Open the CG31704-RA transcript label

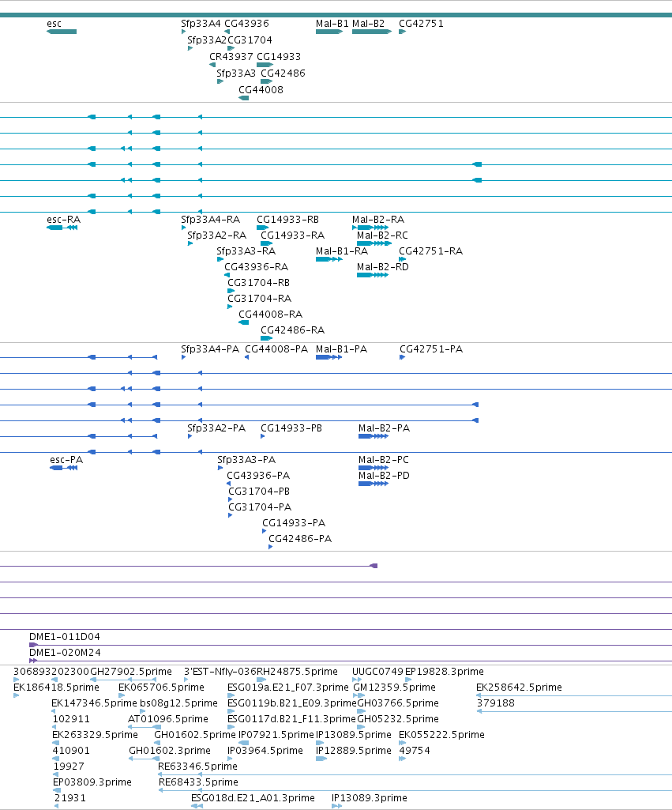point(260,299)
